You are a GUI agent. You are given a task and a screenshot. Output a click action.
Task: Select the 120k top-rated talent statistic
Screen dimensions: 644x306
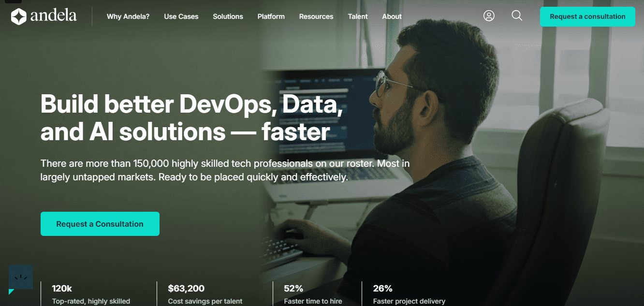click(91, 294)
